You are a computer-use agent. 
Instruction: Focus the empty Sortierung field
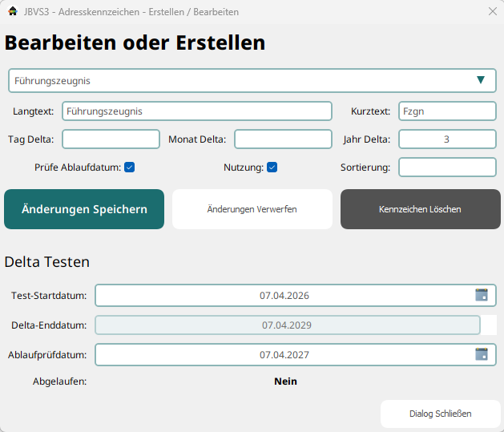(447, 168)
